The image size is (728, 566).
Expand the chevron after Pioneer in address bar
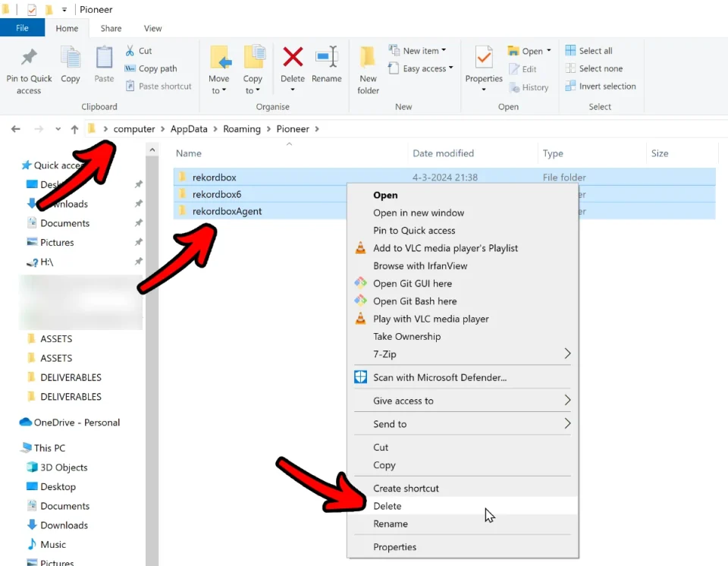point(317,129)
